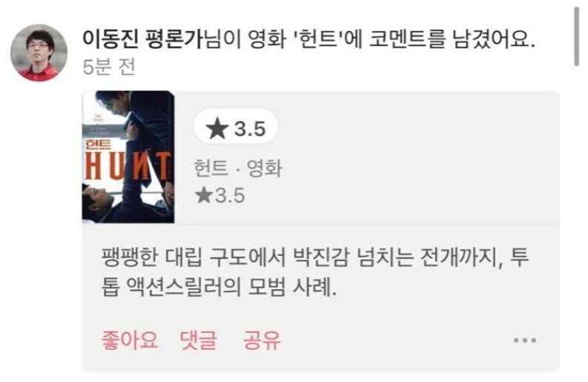Select the white ★3.5 rating pill
Viewport: 588px width, 382px height.
tap(236, 128)
